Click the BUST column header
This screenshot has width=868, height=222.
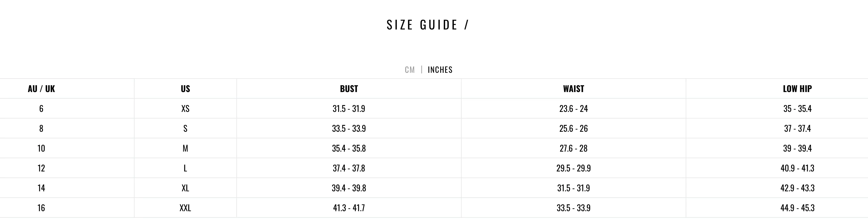[349, 89]
